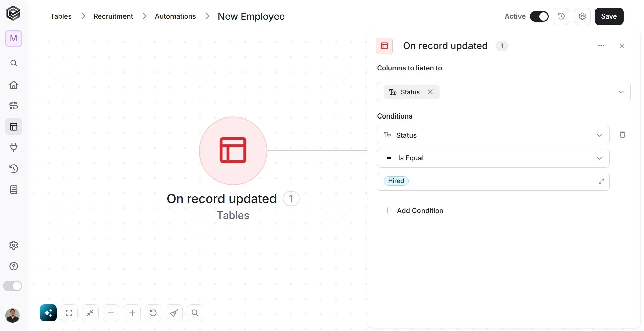Click the Hired value input field
Image resolution: width=644 pixels, height=331 pixels.
(493, 181)
